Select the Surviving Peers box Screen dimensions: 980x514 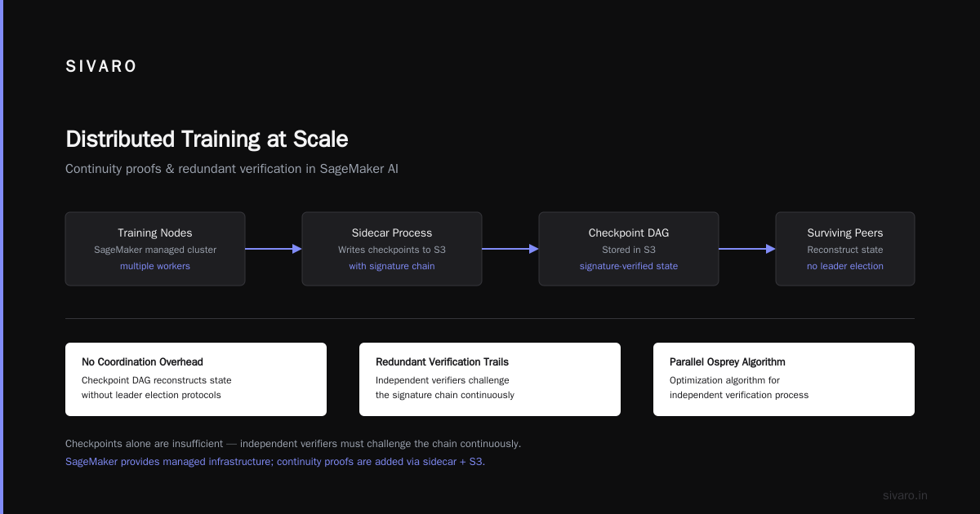[x=845, y=249]
